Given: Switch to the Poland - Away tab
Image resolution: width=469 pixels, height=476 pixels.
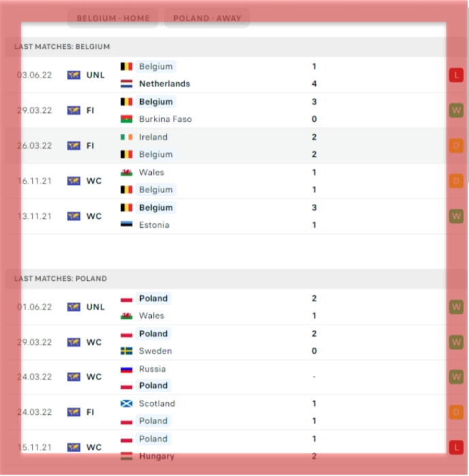Looking at the screenshot, I should tap(207, 18).
